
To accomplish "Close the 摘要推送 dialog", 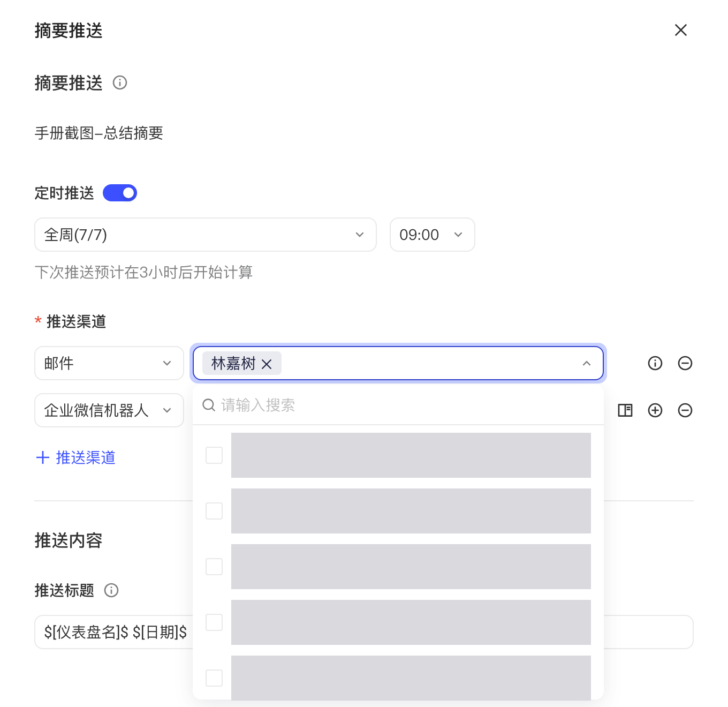I will point(680,30).
